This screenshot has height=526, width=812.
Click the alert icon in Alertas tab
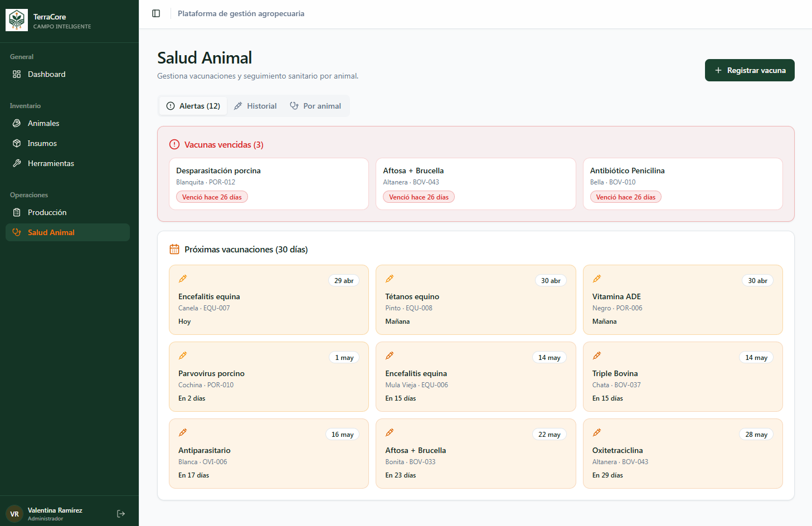click(x=171, y=106)
